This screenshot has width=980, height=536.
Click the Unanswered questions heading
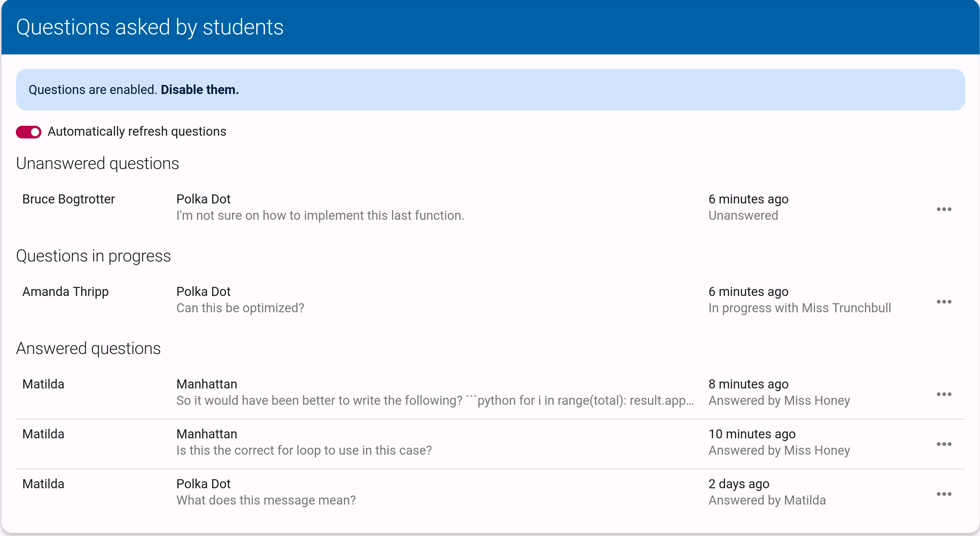[x=97, y=163]
